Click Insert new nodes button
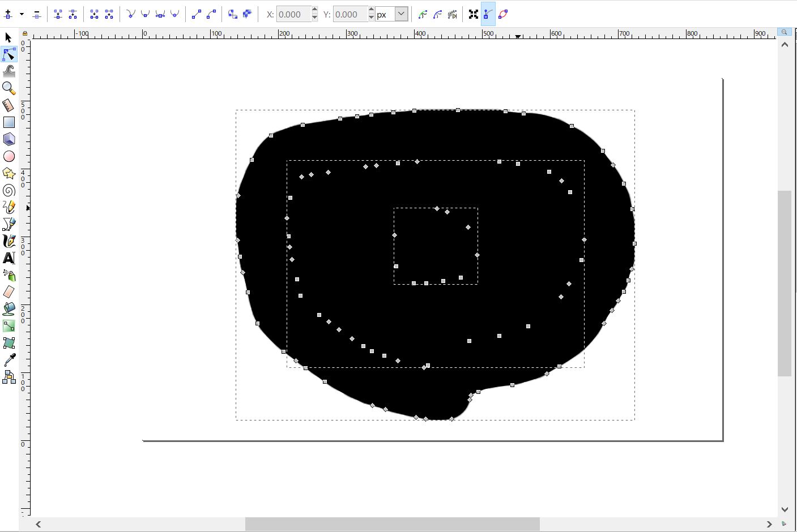797x532 pixels. pos(8,14)
